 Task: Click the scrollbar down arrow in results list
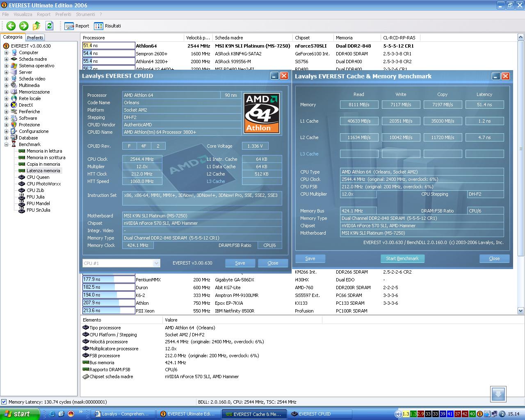[x=521, y=311]
